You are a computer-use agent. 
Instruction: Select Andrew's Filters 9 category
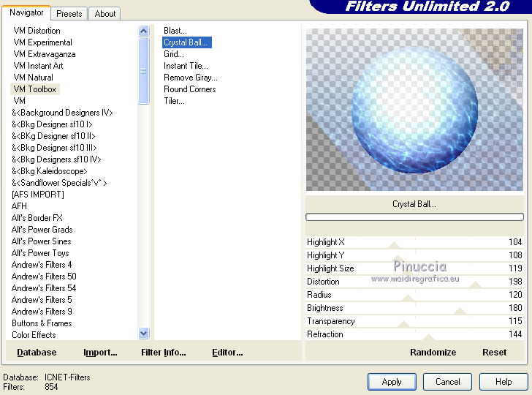coord(42,312)
